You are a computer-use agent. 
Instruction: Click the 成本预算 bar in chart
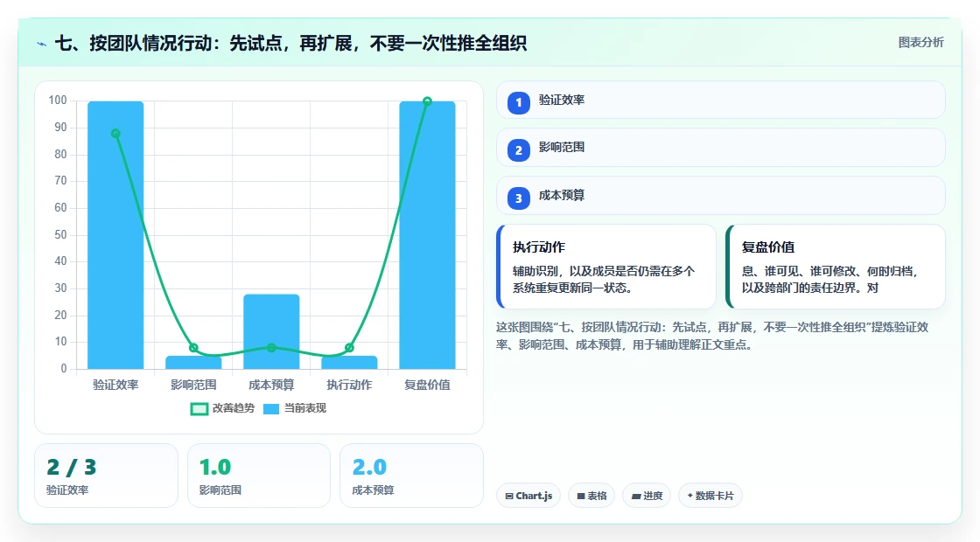271,331
